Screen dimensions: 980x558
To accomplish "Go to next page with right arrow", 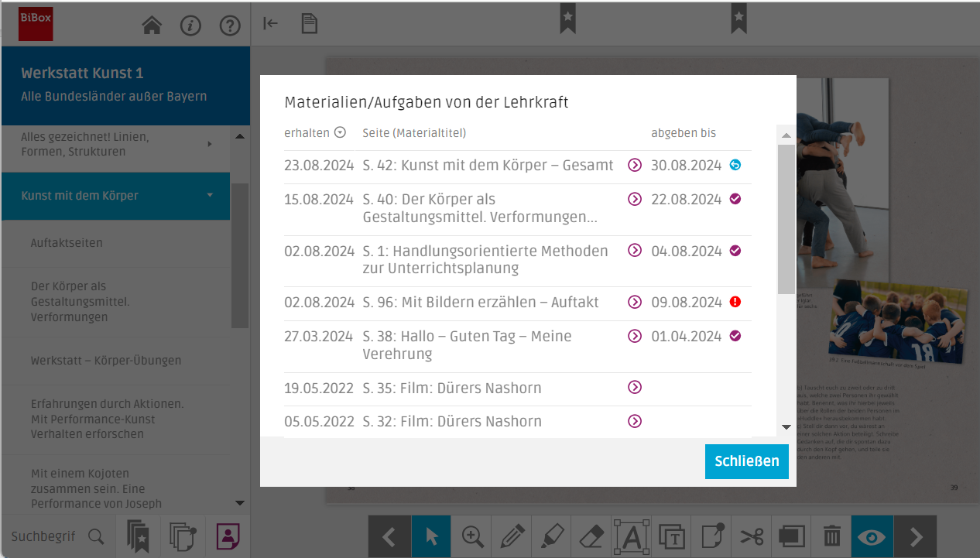I will pos(916,536).
